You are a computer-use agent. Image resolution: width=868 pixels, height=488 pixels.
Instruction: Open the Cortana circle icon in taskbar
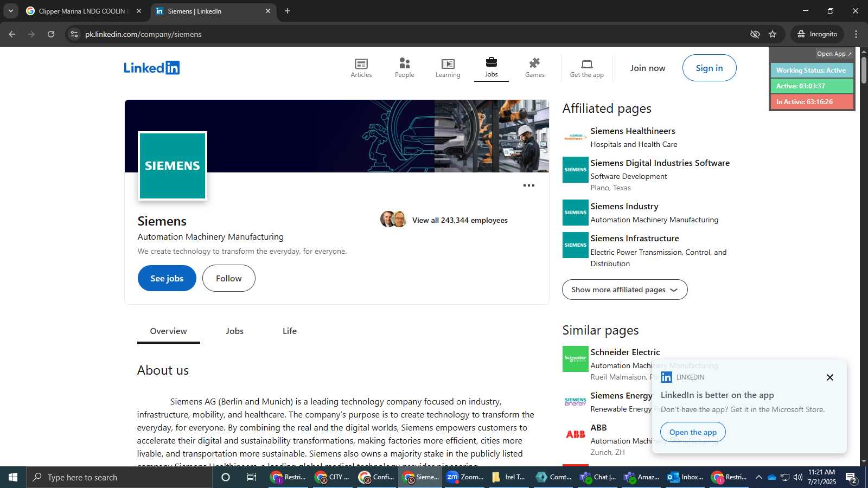226,477
